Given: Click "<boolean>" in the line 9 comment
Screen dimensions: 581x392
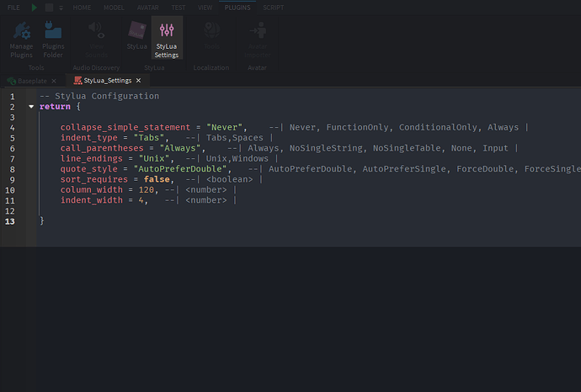Looking at the screenshot, I should point(230,179).
